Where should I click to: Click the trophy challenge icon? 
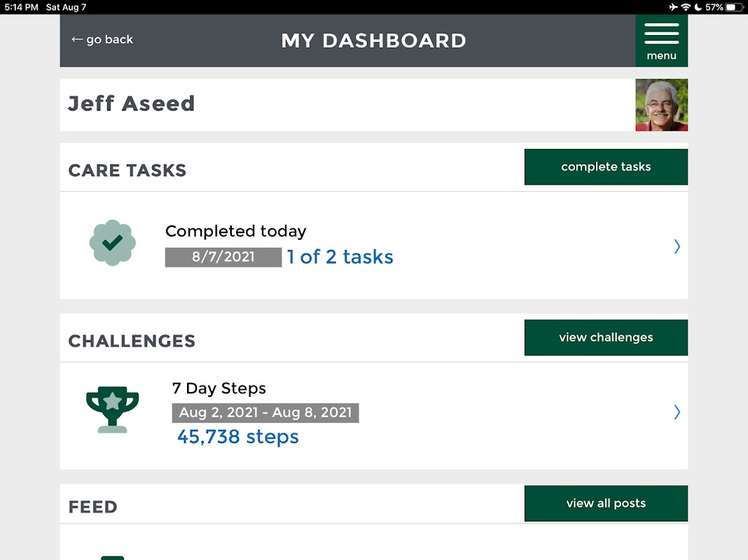coord(112,410)
